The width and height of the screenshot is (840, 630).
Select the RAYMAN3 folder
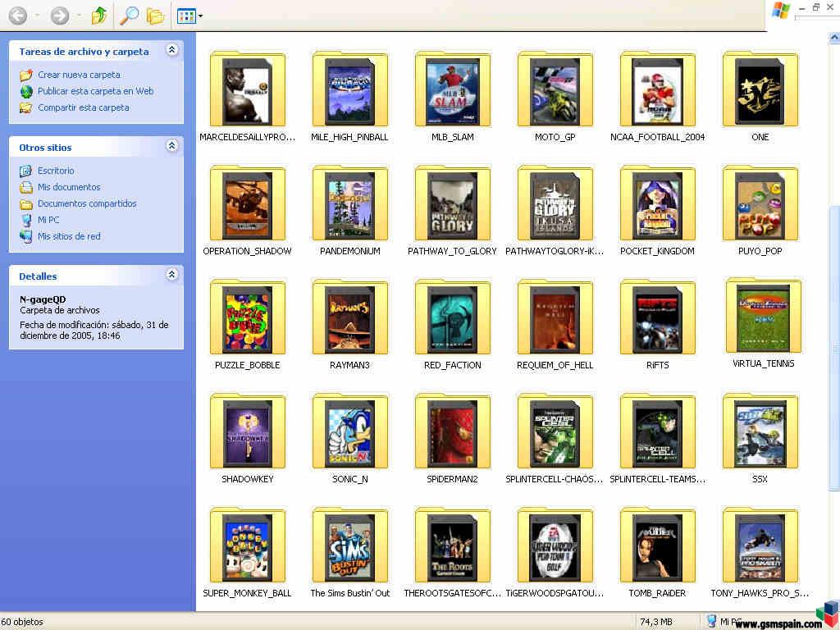click(349, 325)
